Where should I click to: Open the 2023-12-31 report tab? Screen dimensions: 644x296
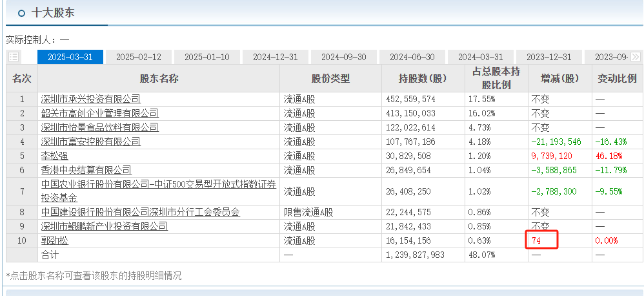[x=549, y=57]
